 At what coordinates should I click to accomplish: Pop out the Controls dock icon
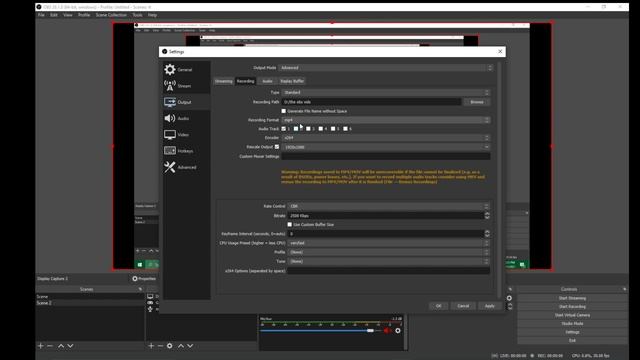click(x=624, y=289)
